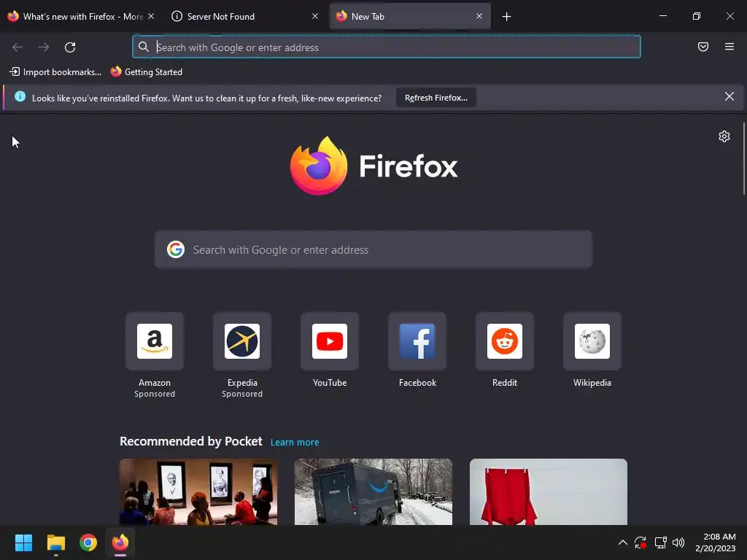
Task: Open the taskbar clock and date
Action: [715, 542]
